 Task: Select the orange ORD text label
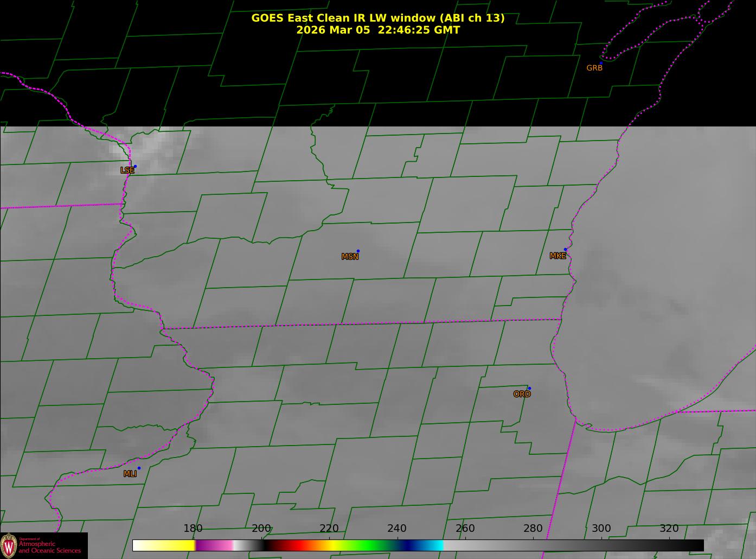(522, 395)
